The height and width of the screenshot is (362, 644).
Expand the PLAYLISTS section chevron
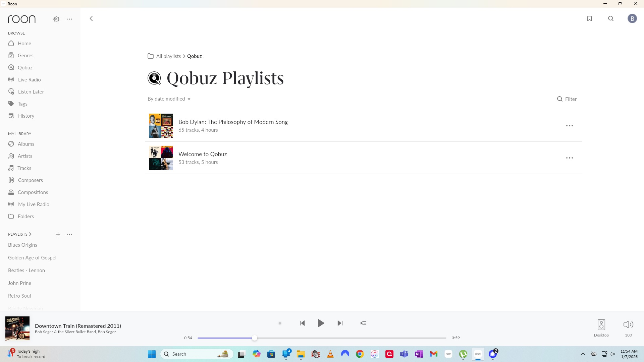coord(30,234)
